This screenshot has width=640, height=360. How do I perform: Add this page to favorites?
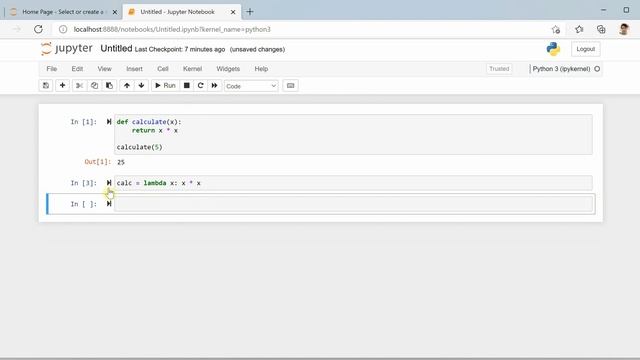(556, 29)
